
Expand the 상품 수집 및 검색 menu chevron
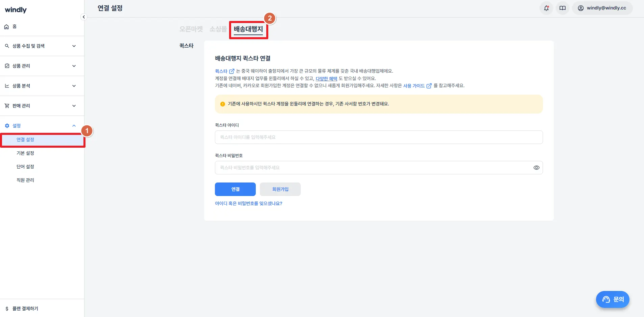(74, 46)
